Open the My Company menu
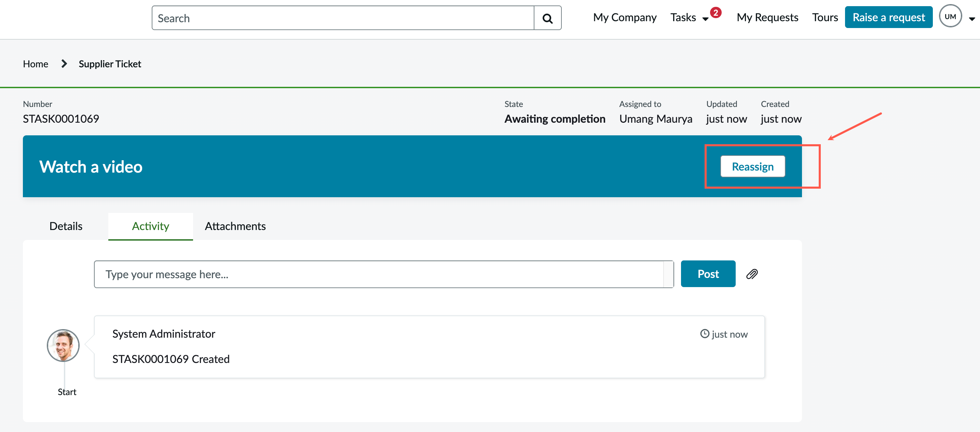 [x=625, y=17]
